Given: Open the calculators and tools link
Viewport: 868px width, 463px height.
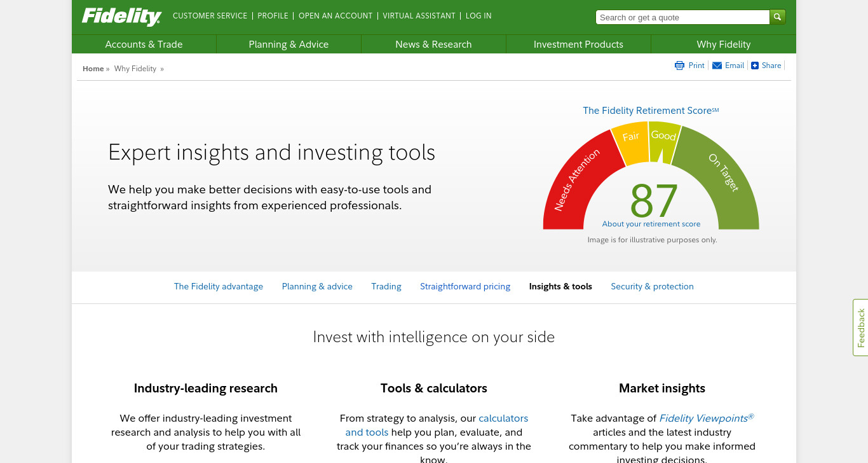Looking at the screenshot, I should (437, 425).
